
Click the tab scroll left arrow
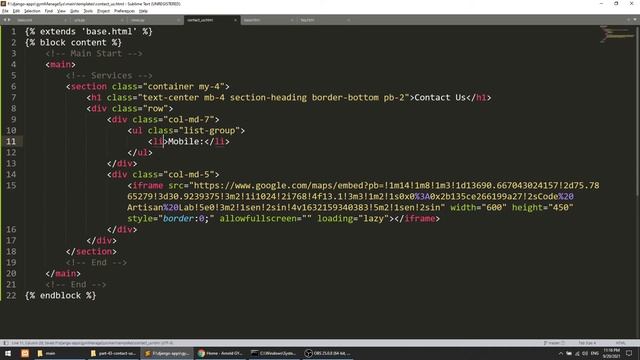pyautogui.click(x=4, y=20)
